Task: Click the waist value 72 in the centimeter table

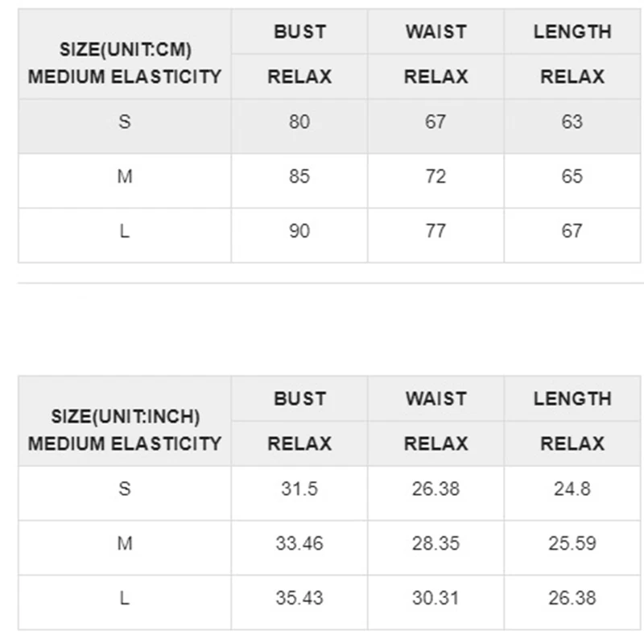Action: pyautogui.click(x=436, y=177)
